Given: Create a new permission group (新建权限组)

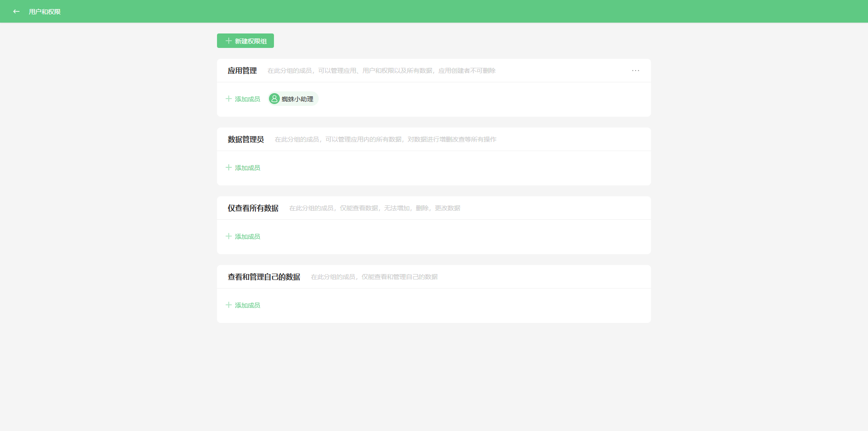Looking at the screenshot, I should (x=245, y=41).
